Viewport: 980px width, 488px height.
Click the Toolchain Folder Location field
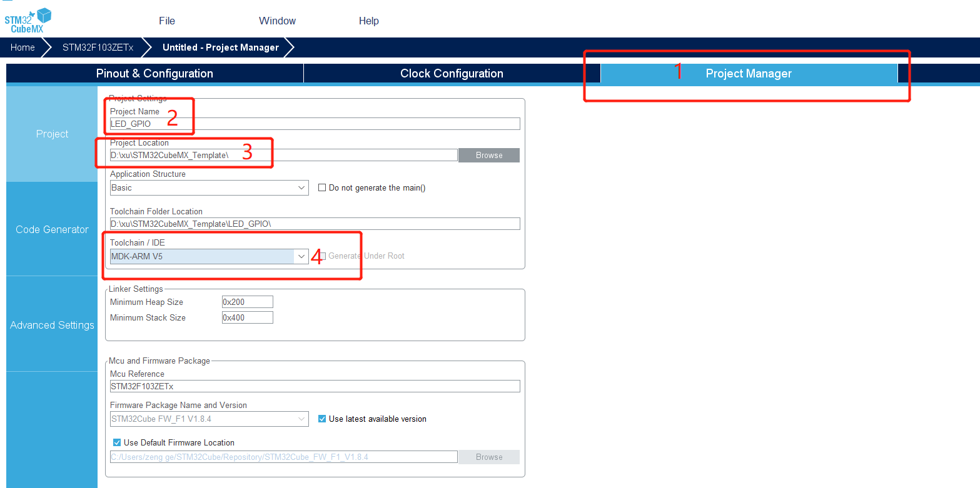315,224
